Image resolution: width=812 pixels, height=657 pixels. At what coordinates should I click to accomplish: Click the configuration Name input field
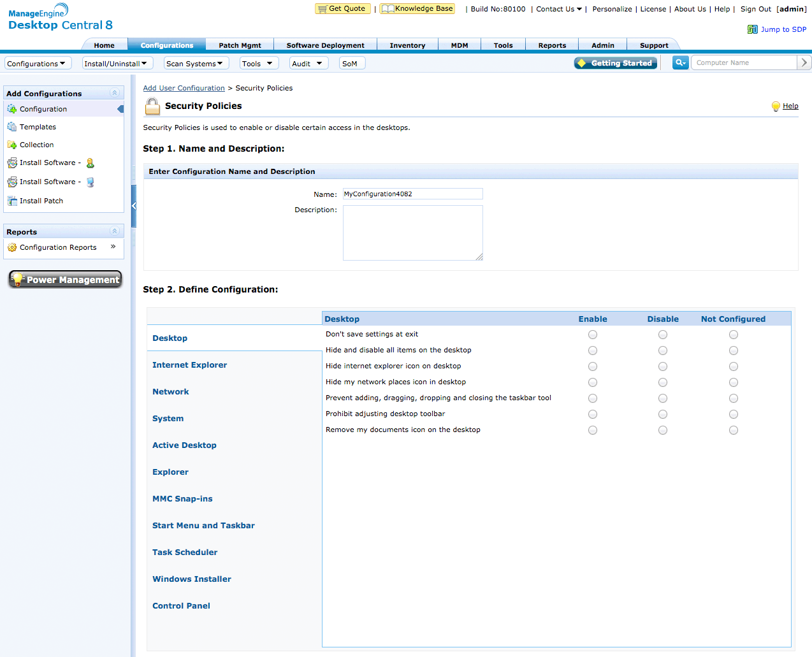point(412,194)
